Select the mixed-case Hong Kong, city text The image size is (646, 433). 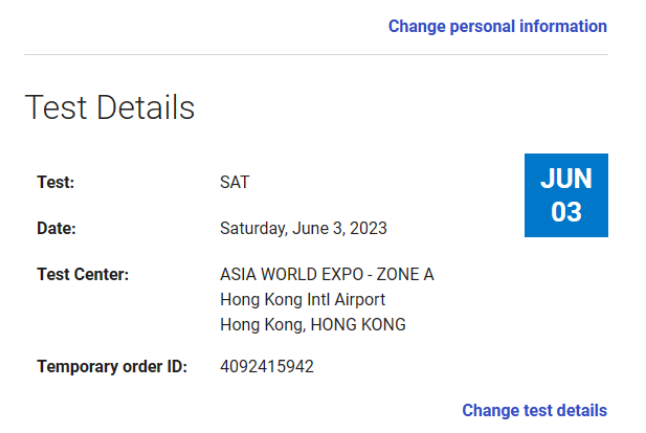tap(263, 325)
